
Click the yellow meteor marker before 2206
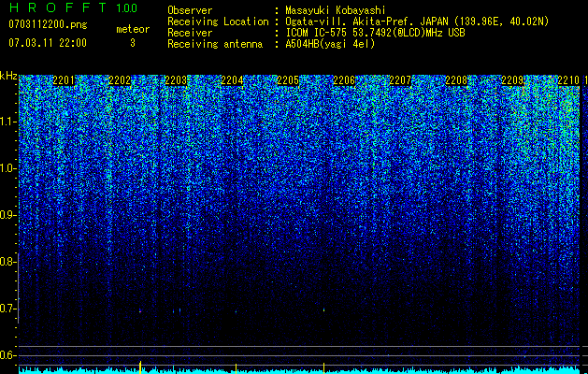324,368
